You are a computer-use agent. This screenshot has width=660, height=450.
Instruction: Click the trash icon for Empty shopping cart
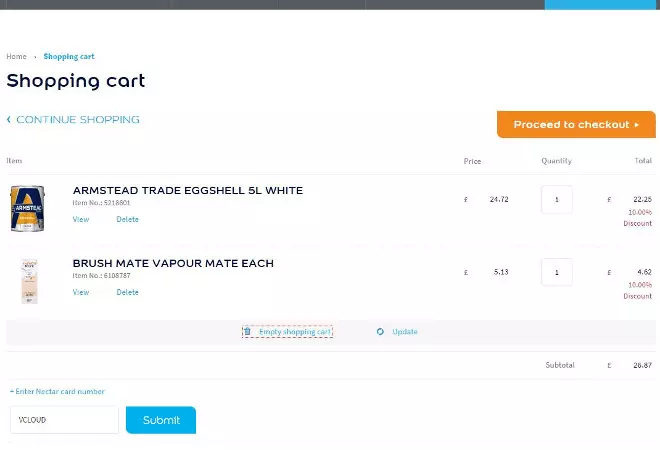(248, 332)
